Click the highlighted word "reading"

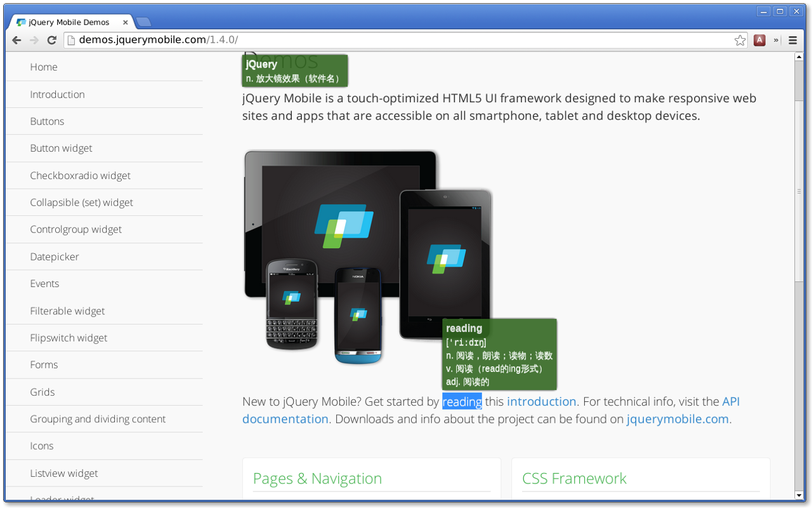coord(462,402)
